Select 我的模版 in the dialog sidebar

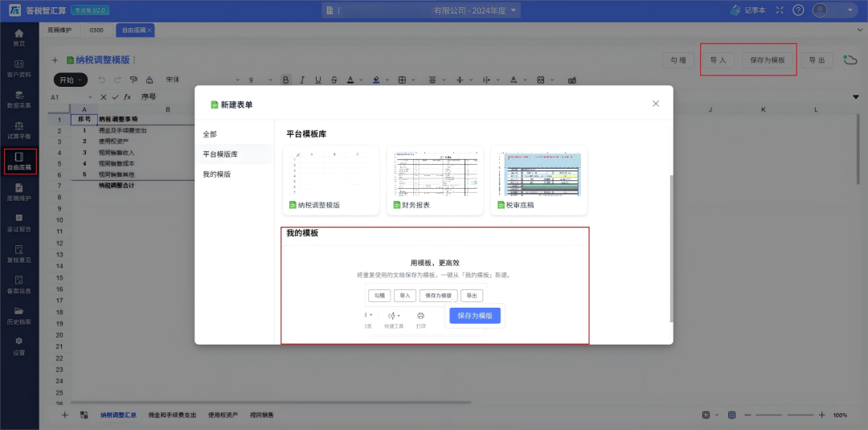216,174
